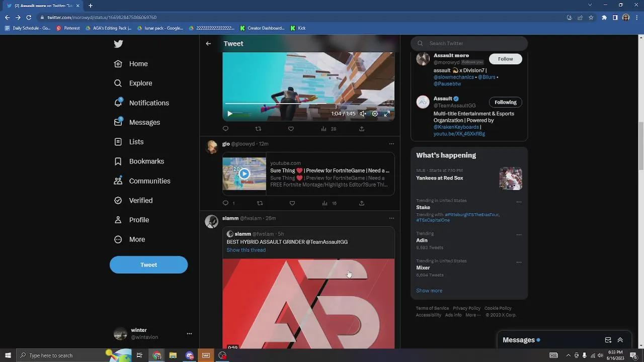This screenshot has width=644, height=362.
Task: Follow Assault moro account
Action: pos(505,59)
